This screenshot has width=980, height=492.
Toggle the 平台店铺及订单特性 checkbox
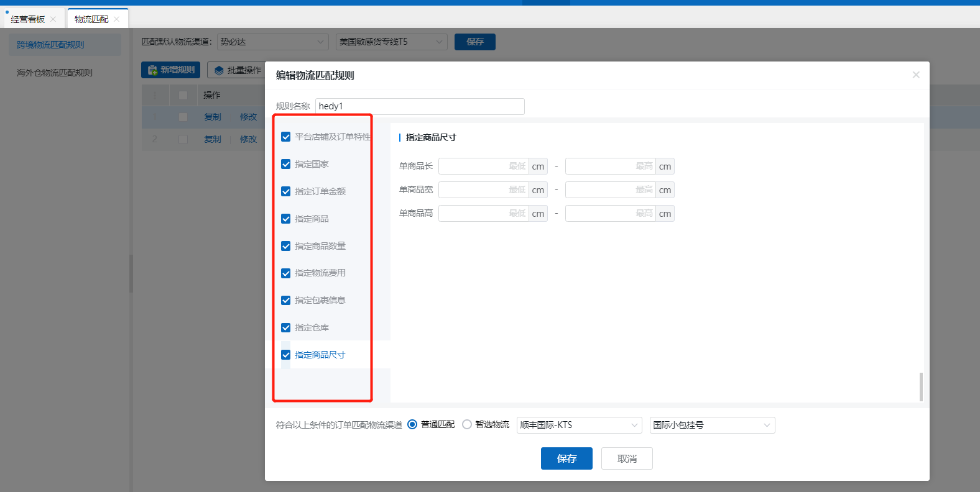tap(286, 137)
